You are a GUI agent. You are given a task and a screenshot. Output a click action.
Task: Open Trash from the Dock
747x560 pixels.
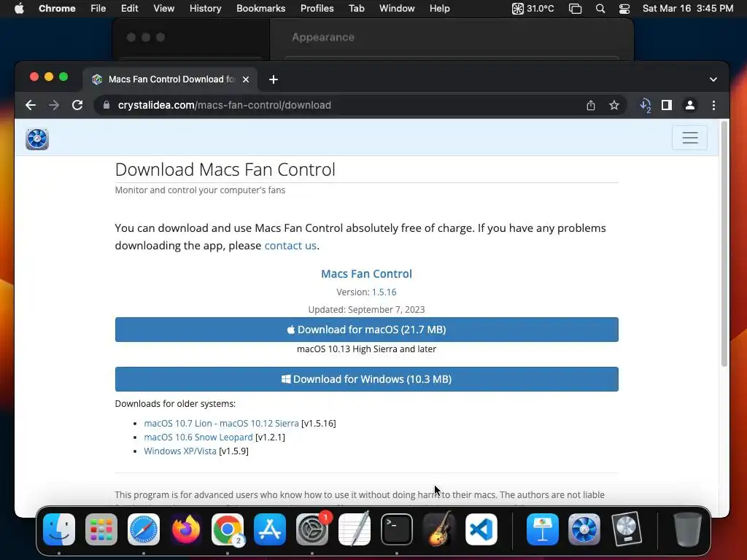[687, 529]
